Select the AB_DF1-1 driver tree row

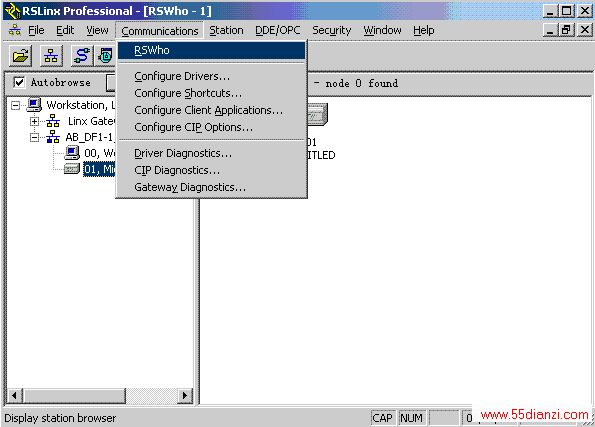click(90, 137)
